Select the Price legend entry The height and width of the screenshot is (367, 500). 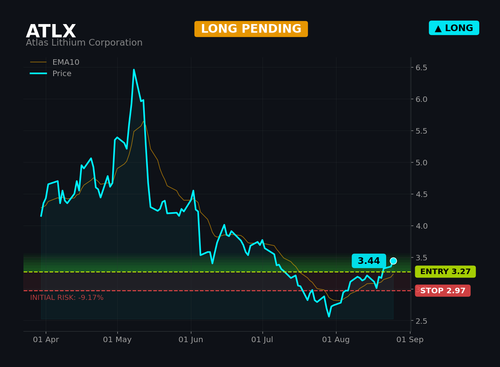pos(51,73)
